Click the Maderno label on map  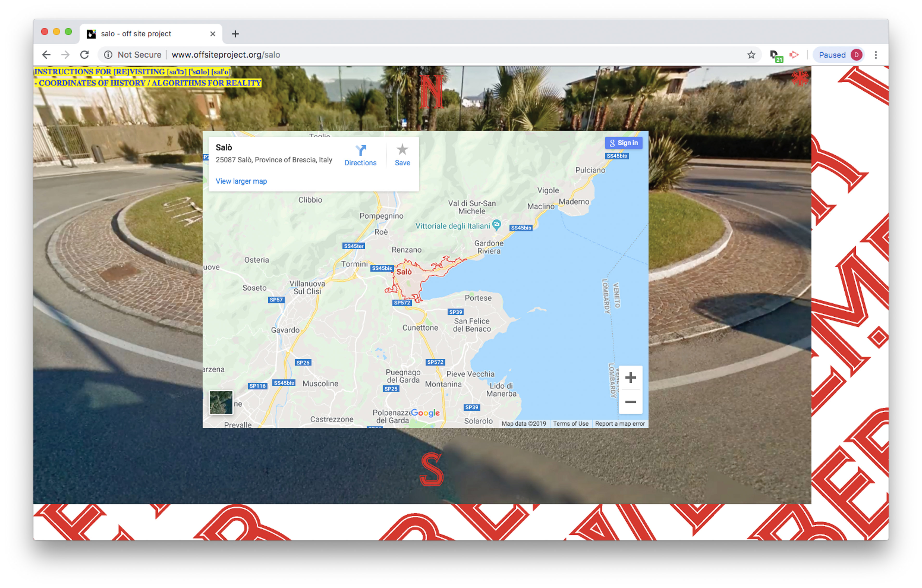(574, 201)
